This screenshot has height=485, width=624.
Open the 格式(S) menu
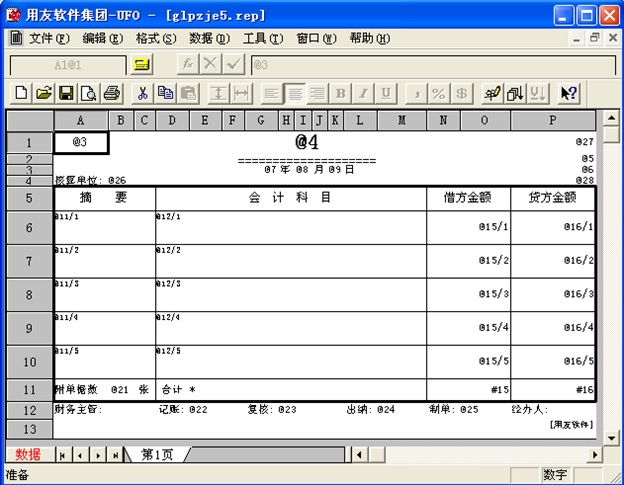[155, 38]
